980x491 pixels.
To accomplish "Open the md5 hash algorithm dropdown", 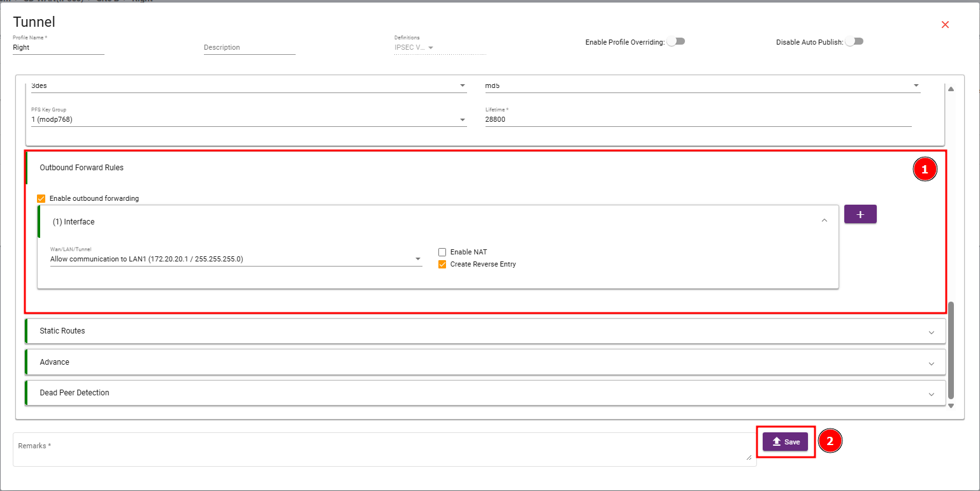I will (x=703, y=85).
